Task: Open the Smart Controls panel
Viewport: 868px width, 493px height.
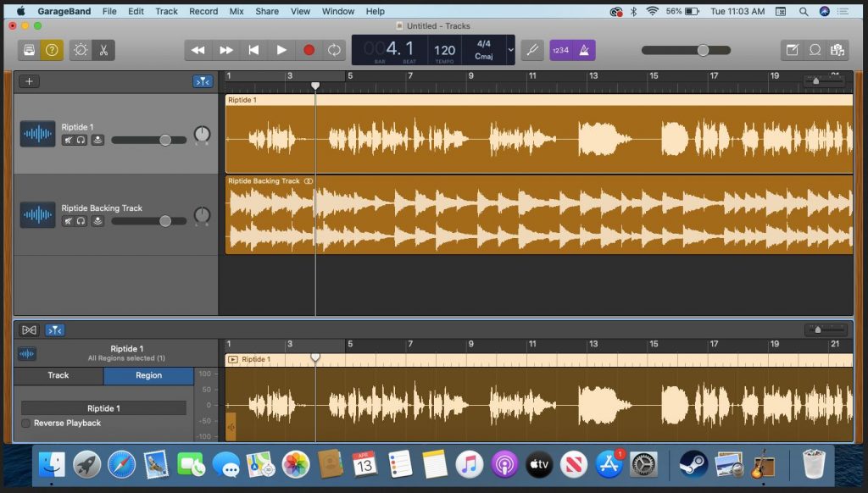Action: coord(80,50)
